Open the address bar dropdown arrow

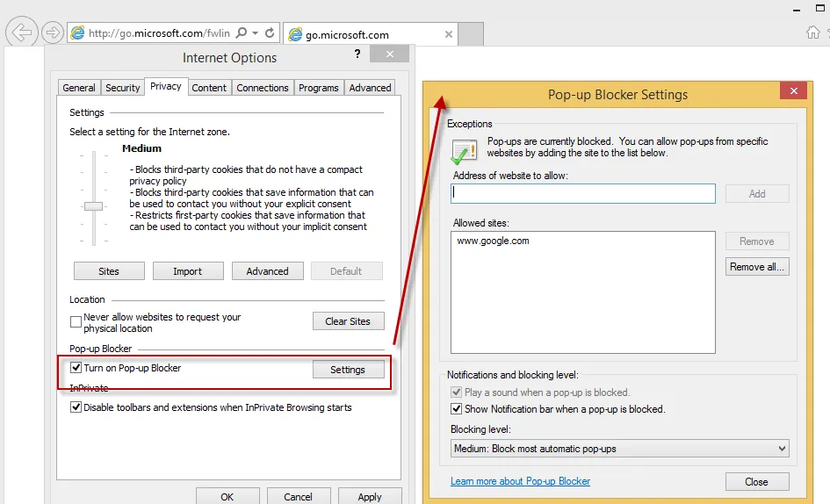pyautogui.click(x=255, y=32)
